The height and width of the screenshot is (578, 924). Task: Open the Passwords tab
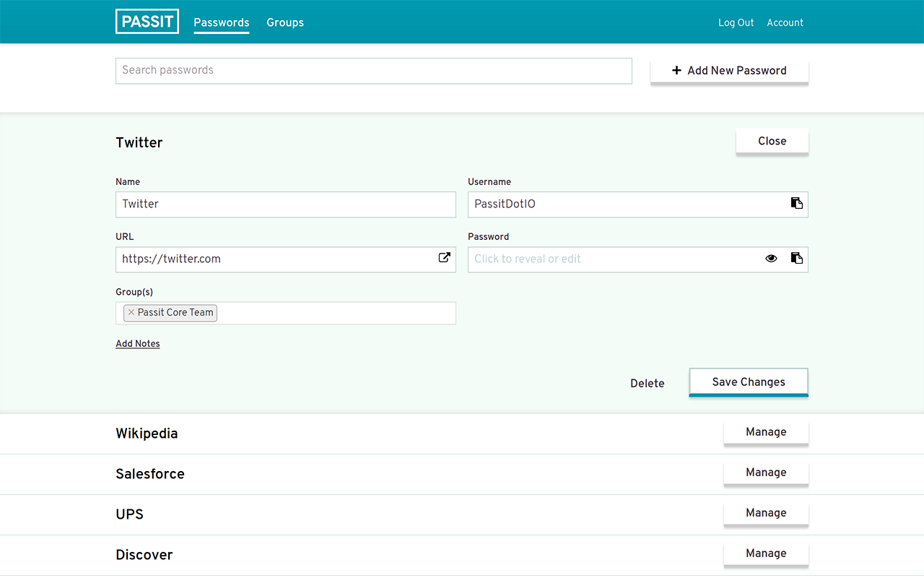pyautogui.click(x=221, y=22)
